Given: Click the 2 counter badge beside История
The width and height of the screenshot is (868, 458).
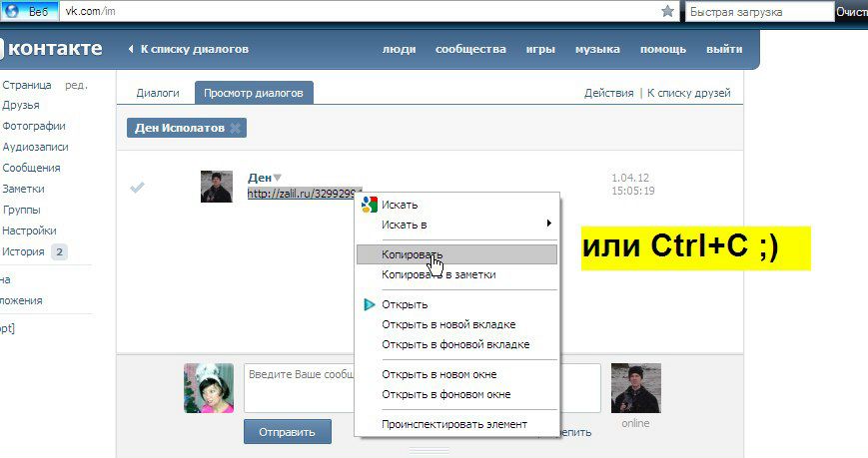Looking at the screenshot, I should 59,252.
